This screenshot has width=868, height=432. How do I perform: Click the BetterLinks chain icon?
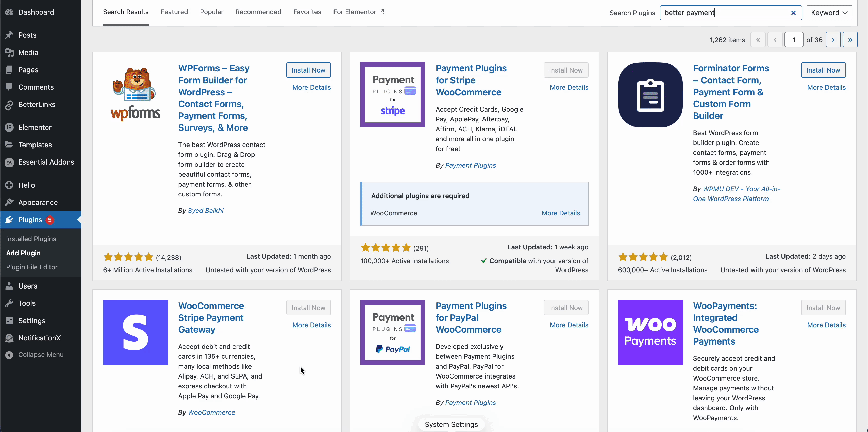point(9,104)
